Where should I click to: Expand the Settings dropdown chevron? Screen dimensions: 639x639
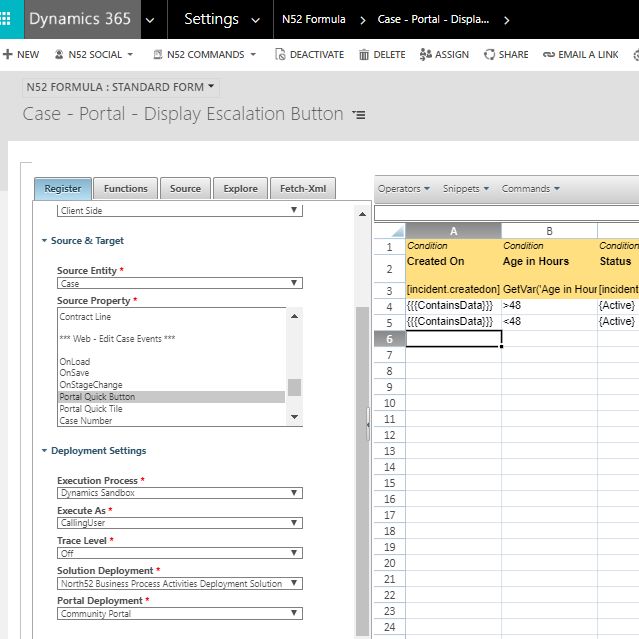256,20
